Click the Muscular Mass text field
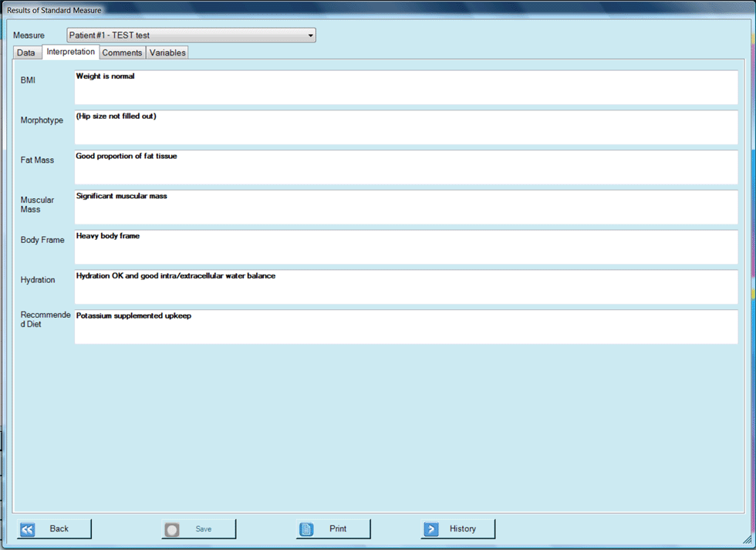The image size is (756, 550). click(406, 208)
